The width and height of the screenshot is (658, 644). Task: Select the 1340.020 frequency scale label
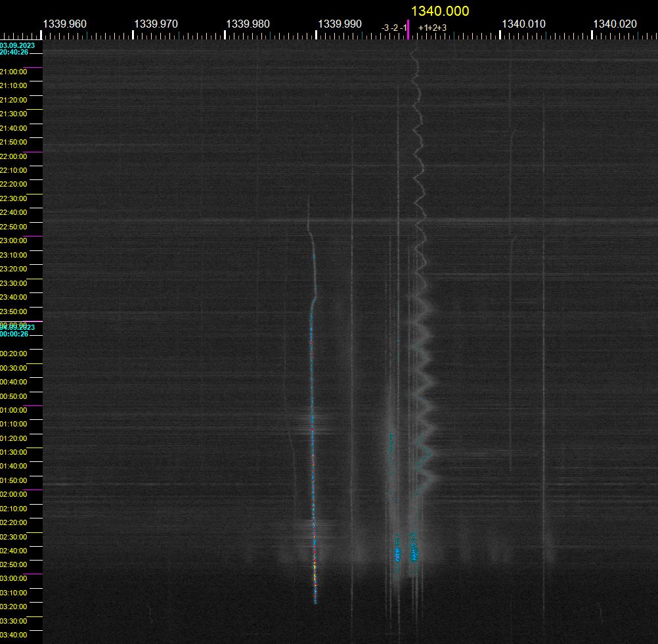click(615, 24)
